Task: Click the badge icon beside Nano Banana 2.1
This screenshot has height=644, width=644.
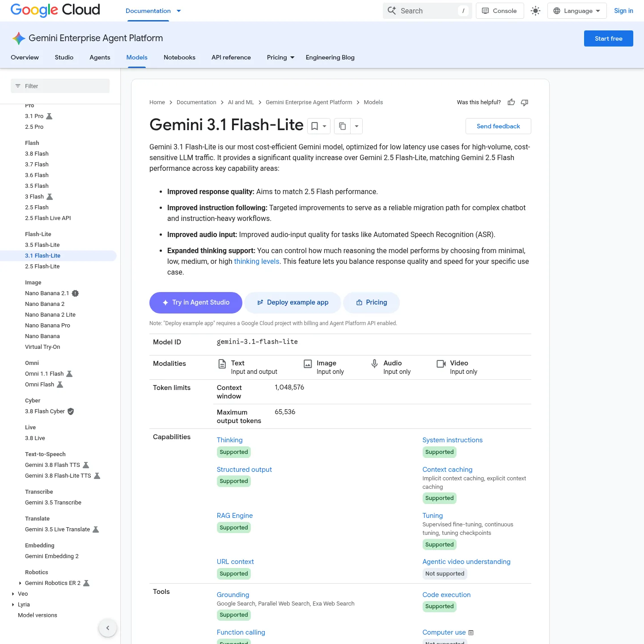Action: click(75, 293)
